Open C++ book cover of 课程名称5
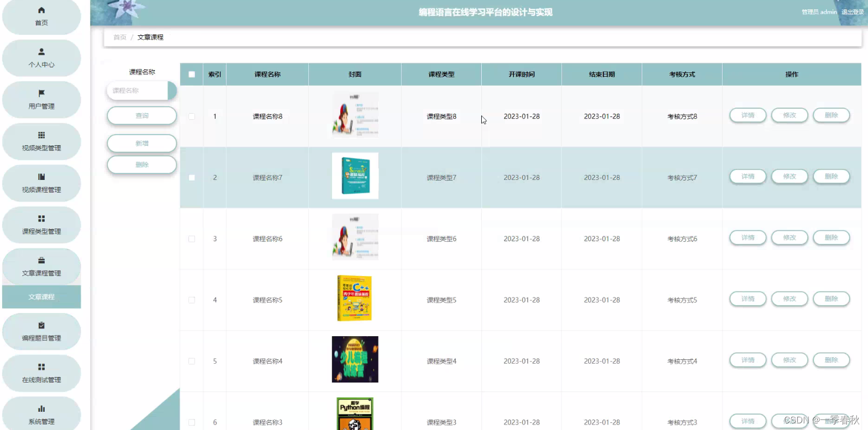The height and width of the screenshot is (430, 868). click(355, 298)
